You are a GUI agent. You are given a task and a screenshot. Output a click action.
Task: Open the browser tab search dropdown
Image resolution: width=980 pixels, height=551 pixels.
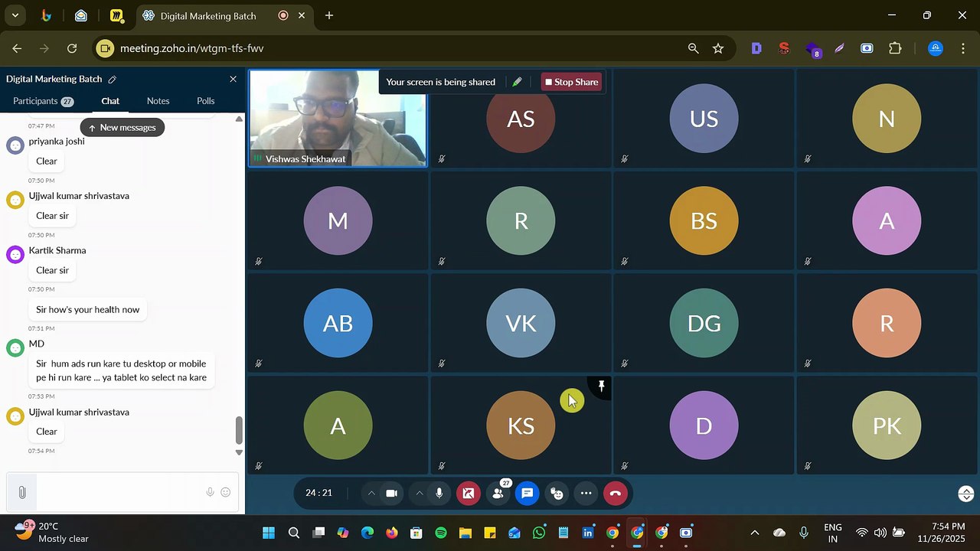[x=15, y=15]
